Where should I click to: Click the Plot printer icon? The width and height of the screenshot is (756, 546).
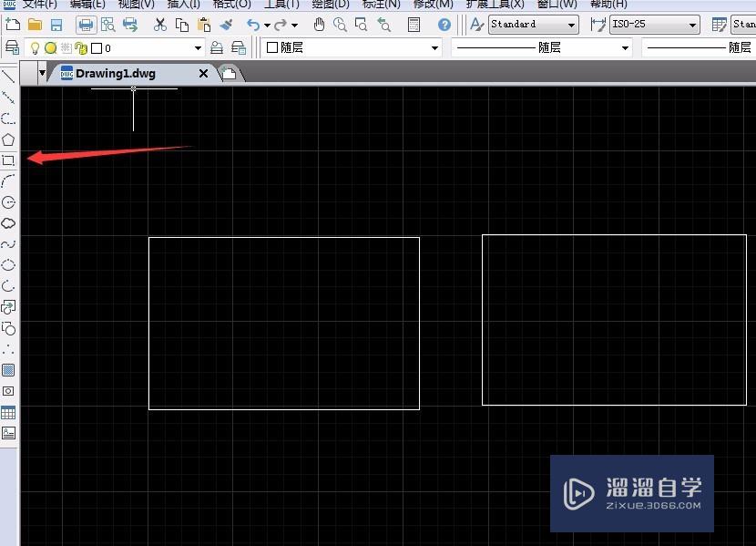coord(85,26)
